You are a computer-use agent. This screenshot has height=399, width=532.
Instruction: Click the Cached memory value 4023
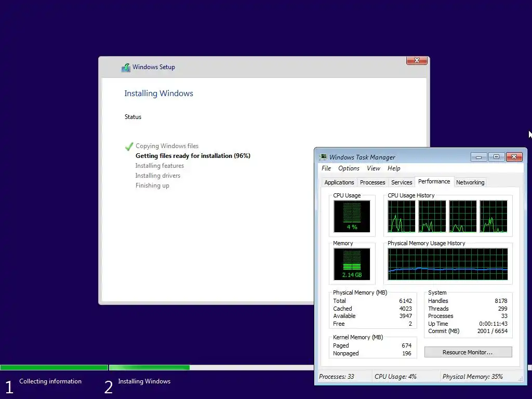click(x=405, y=309)
